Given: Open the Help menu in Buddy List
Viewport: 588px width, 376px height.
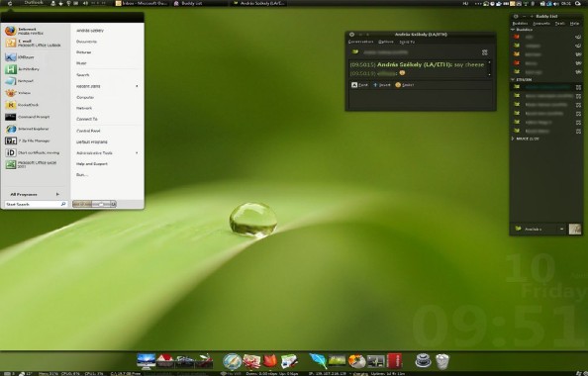Looking at the screenshot, I should (574, 23).
